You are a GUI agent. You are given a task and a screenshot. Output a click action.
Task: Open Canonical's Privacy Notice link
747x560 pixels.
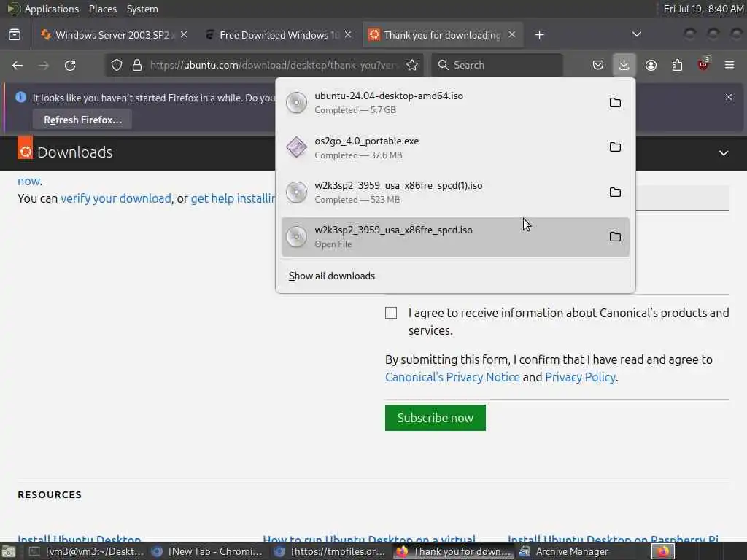click(x=452, y=377)
